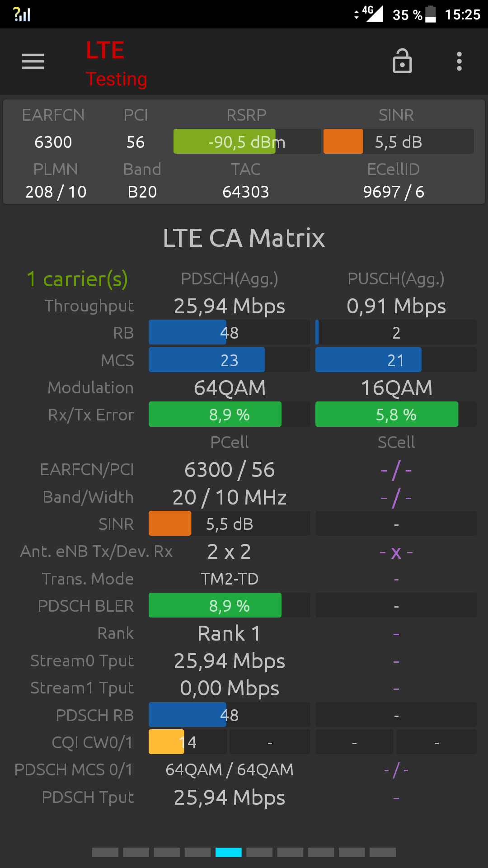Tap the LTE Testing title
Viewport: 488px width, 868px height.
tap(116, 63)
